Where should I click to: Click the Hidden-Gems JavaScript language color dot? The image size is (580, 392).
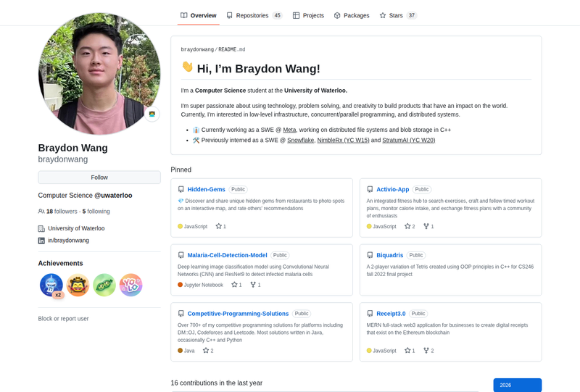coord(180,226)
